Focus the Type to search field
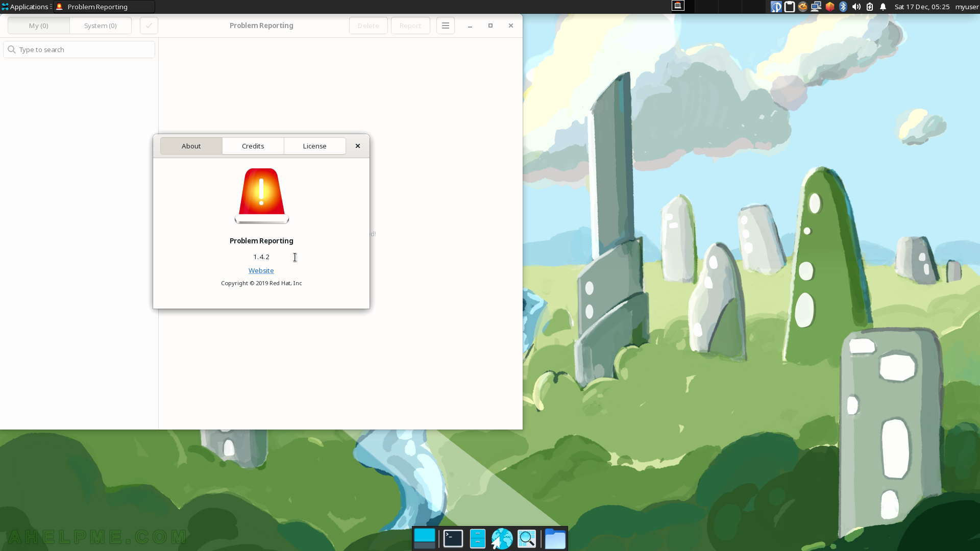Viewport: 980px width, 551px height. pos(79,49)
